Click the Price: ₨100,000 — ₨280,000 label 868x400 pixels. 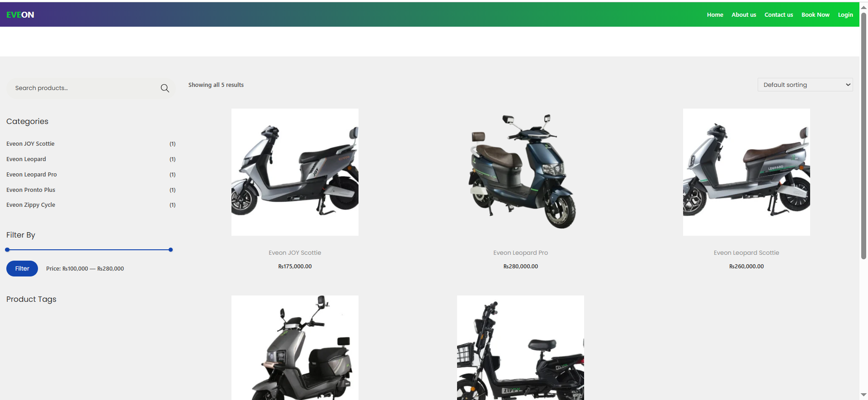85,269
